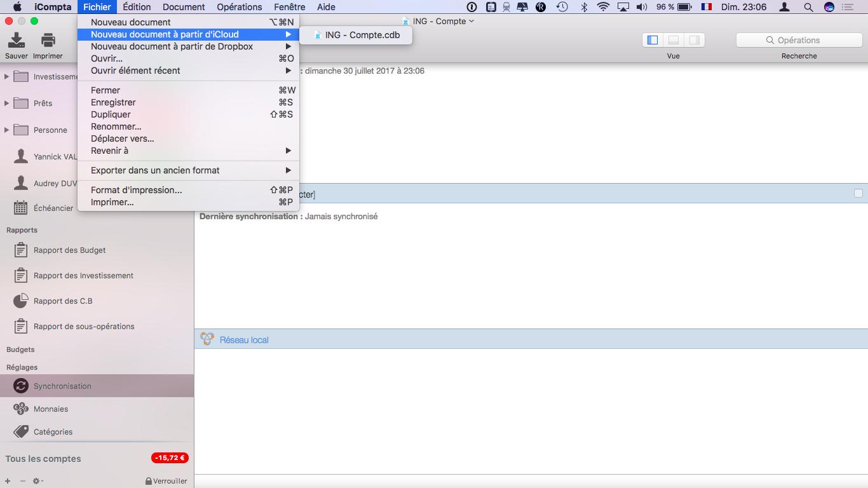
Task: Expand Nouveau document à partir de Dropbox
Action: (188, 46)
